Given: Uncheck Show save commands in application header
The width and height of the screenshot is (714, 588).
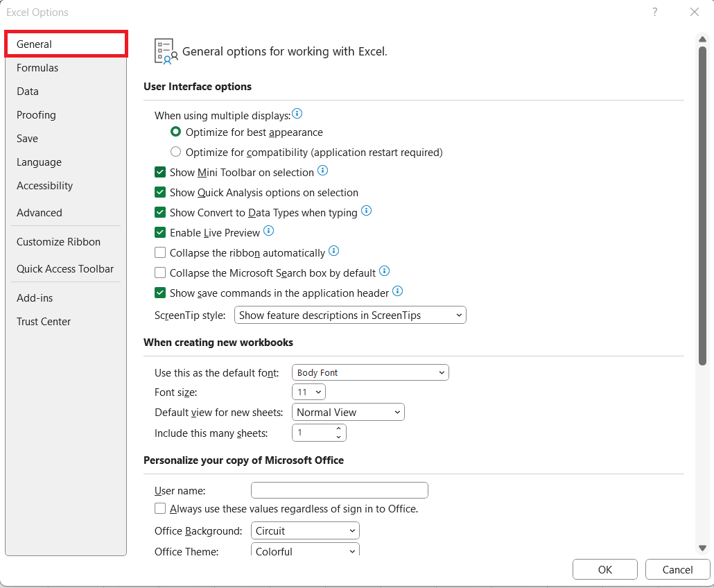Looking at the screenshot, I should click(160, 293).
